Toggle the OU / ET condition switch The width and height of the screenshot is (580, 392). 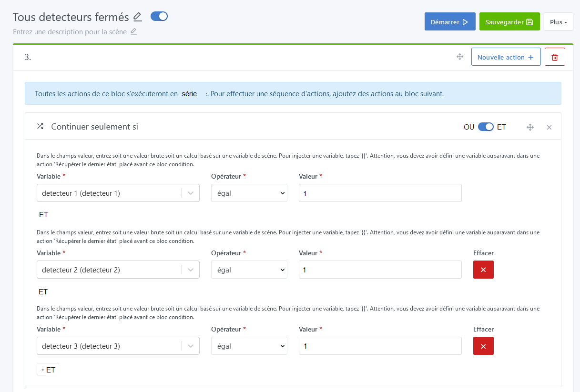[486, 127]
